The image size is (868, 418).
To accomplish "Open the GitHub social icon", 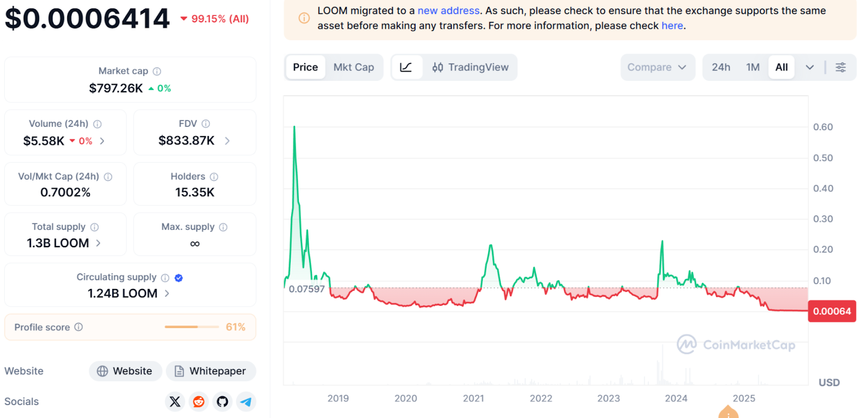I will click(222, 402).
